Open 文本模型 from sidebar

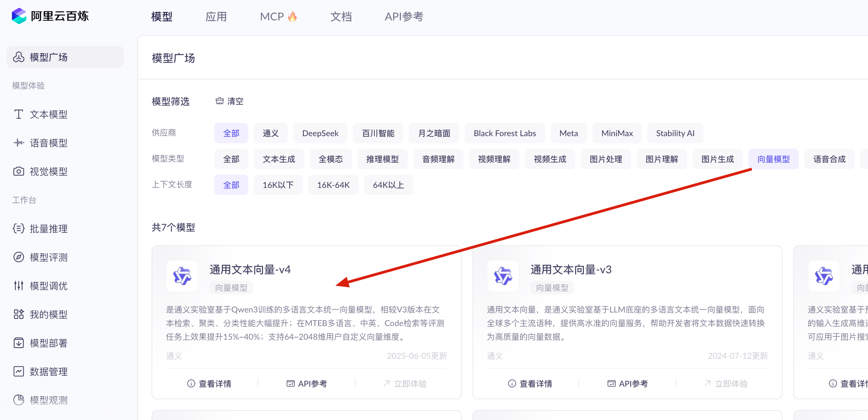pos(48,114)
